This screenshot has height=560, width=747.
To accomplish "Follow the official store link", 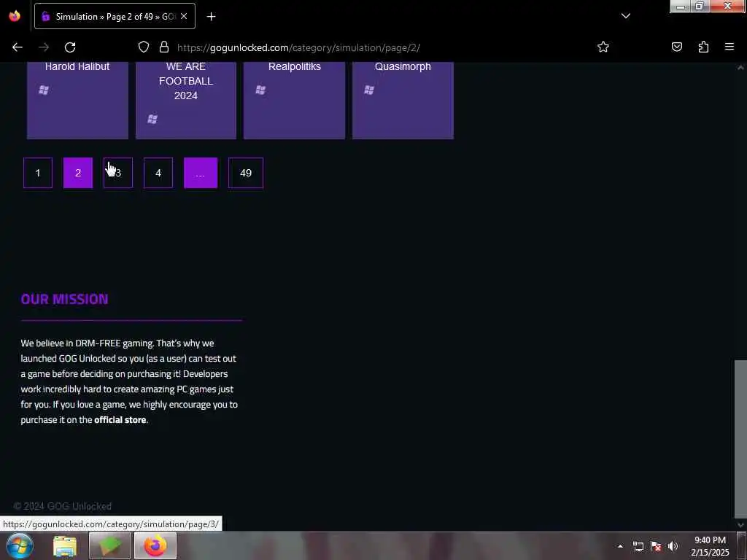I will tap(120, 420).
